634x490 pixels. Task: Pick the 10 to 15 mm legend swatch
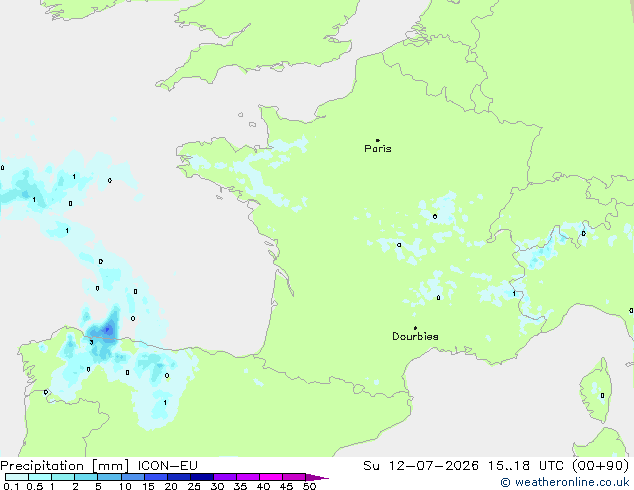tap(132, 477)
